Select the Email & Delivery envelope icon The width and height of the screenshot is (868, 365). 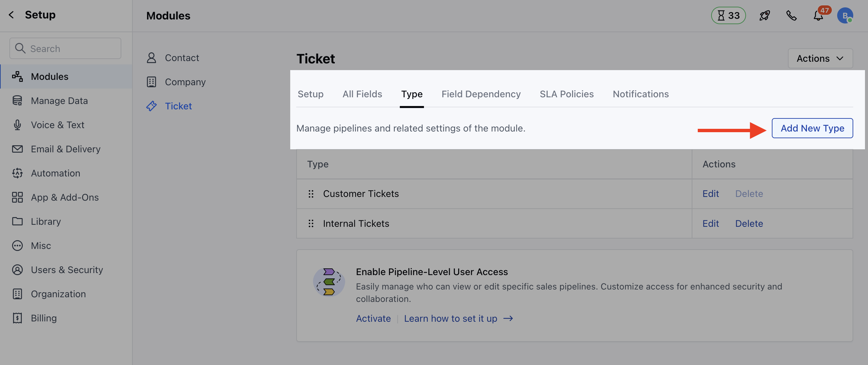click(17, 149)
